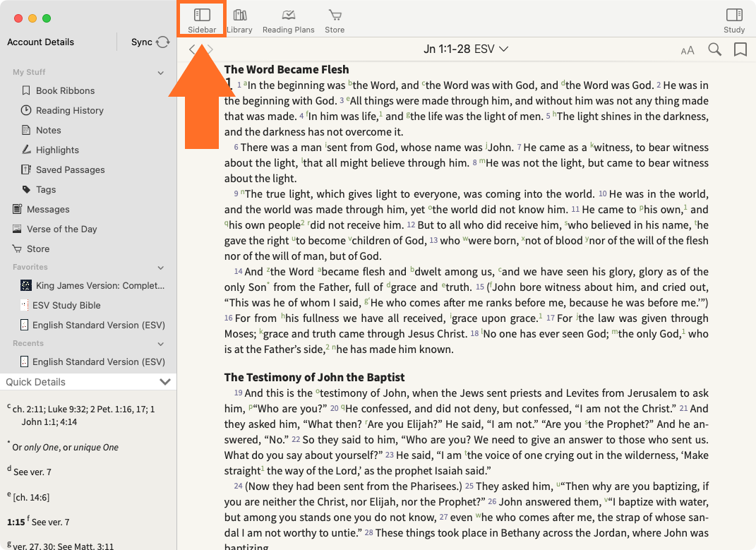Click the Tags label icon
The width and height of the screenshot is (756, 550).
pos(26,190)
